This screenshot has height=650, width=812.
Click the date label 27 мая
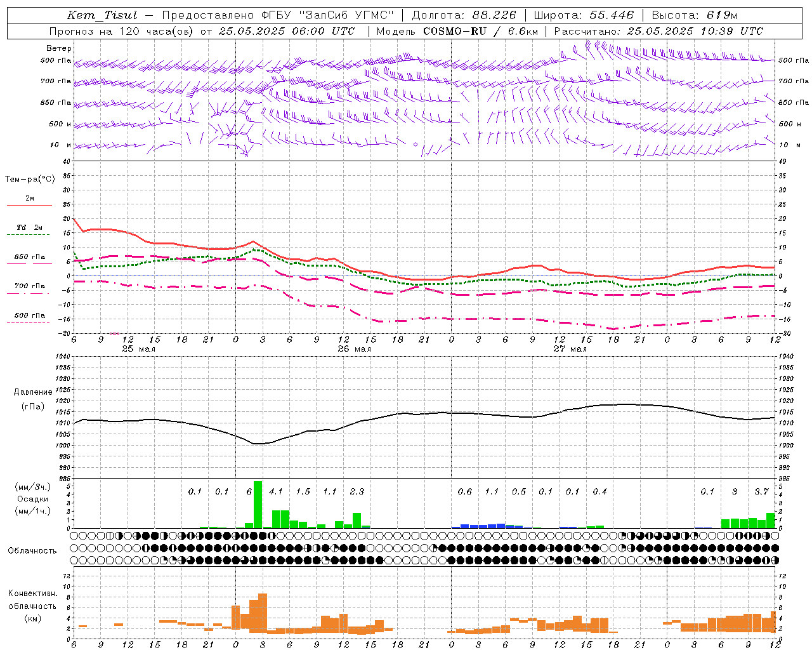[570, 349]
